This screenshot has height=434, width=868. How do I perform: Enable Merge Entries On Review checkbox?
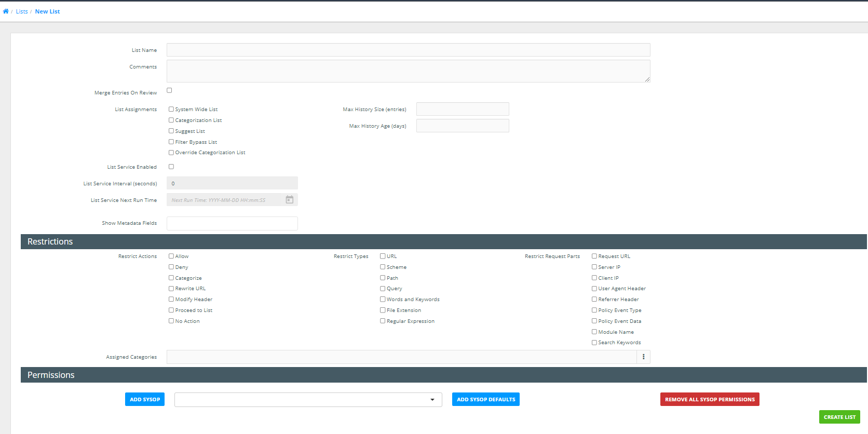(x=169, y=90)
